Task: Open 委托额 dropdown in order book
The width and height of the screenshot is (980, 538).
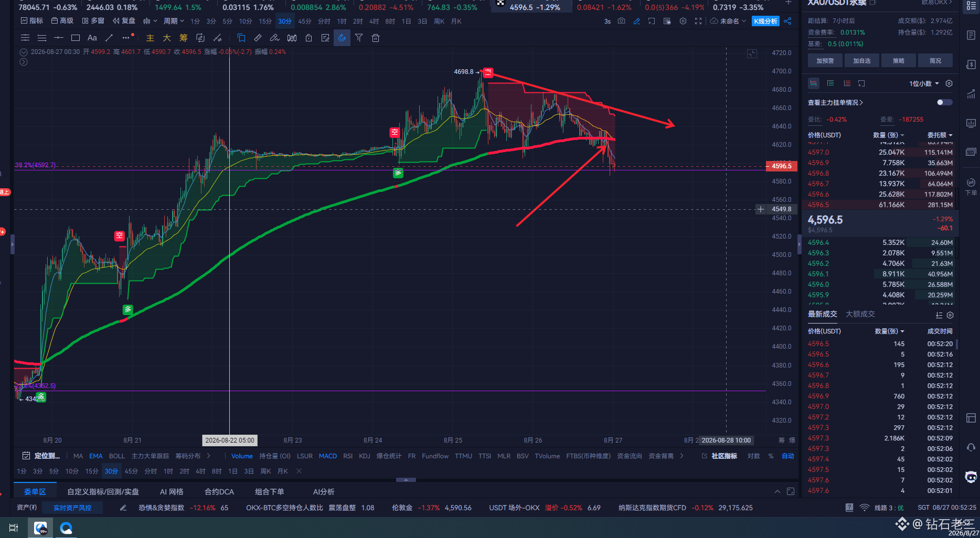Action: (x=940, y=135)
